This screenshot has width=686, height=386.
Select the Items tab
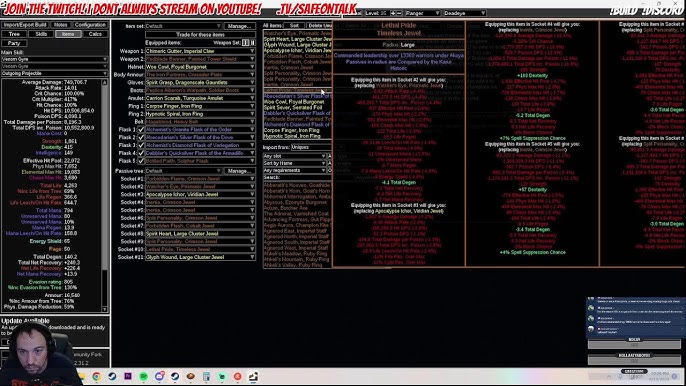pos(68,34)
